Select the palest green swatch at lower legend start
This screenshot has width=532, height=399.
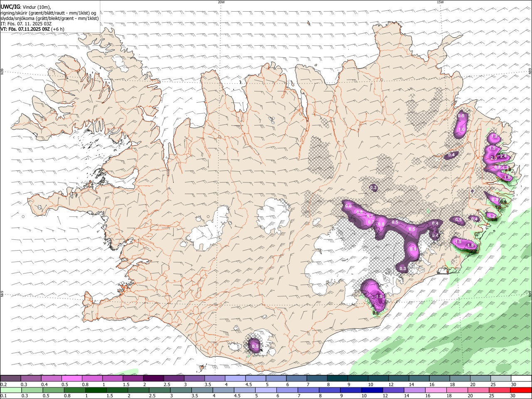tap(11, 390)
